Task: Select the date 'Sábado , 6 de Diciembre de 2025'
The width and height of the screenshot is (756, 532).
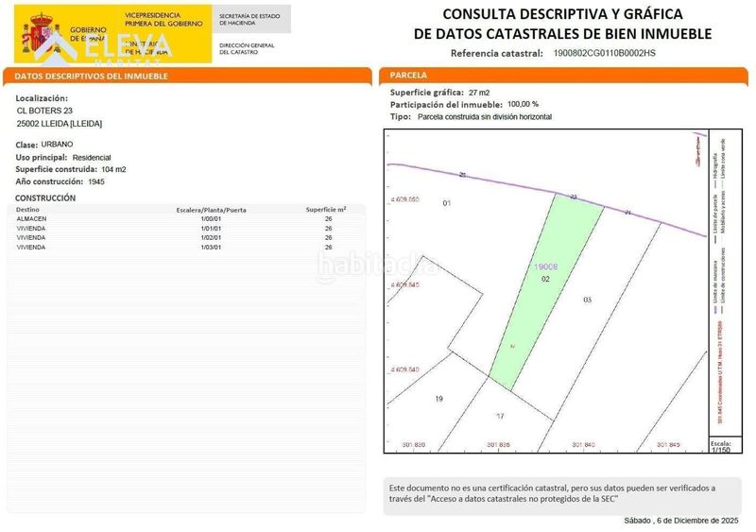Action: 681,521
